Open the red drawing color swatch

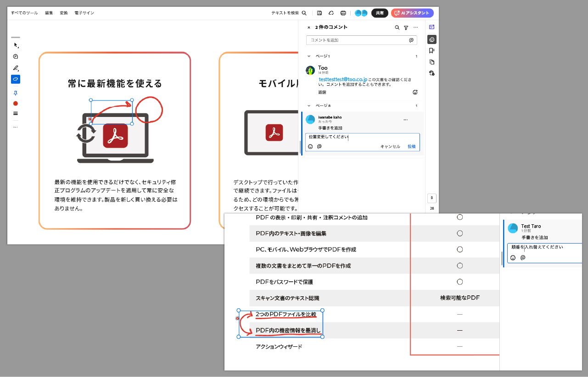[x=16, y=104]
